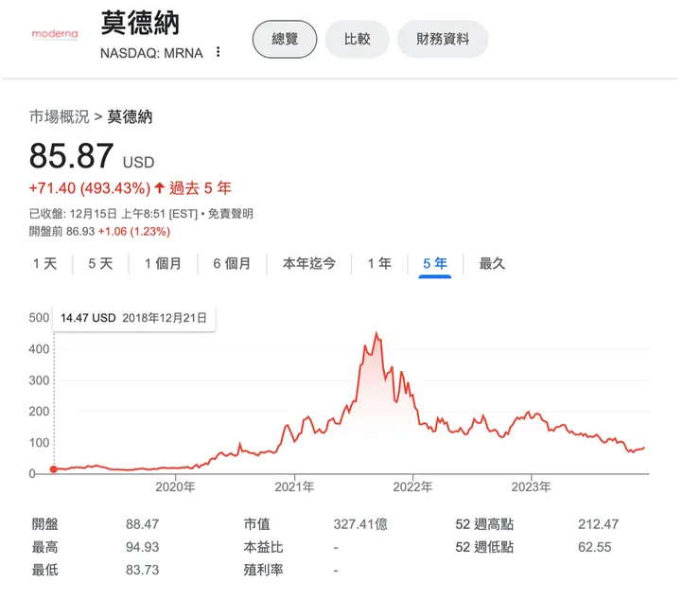Click the 2022年 axis label

click(x=412, y=486)
